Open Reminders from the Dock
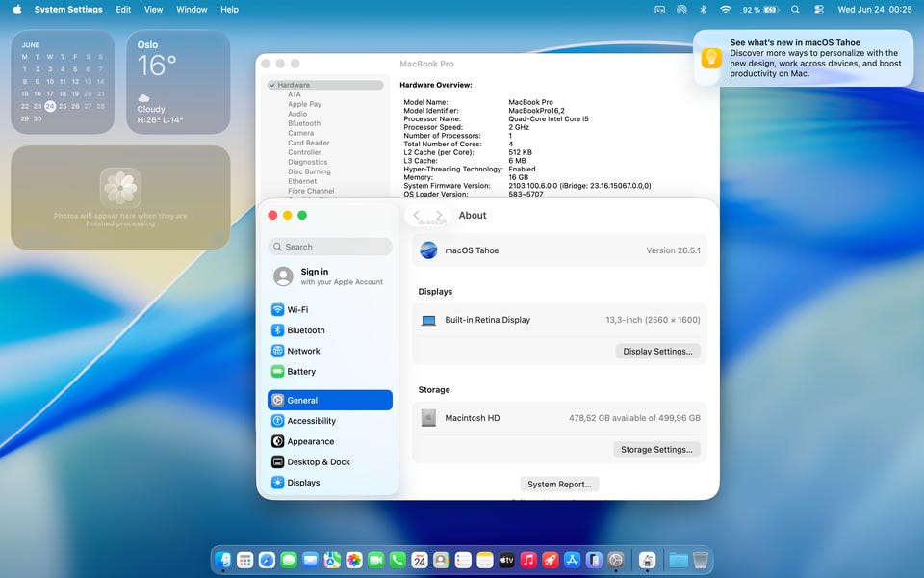The image size is (924, 578). pyautogui.click(x=463, y=560)
